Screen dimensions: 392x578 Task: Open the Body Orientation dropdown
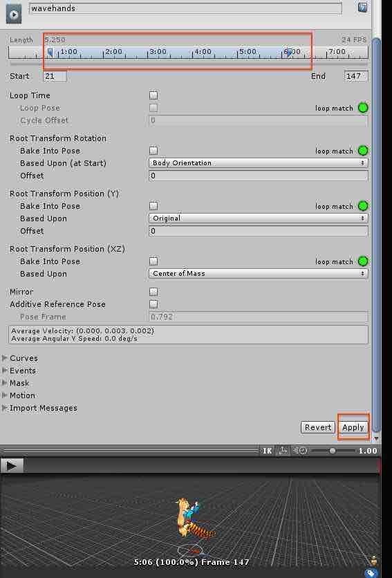258,163
